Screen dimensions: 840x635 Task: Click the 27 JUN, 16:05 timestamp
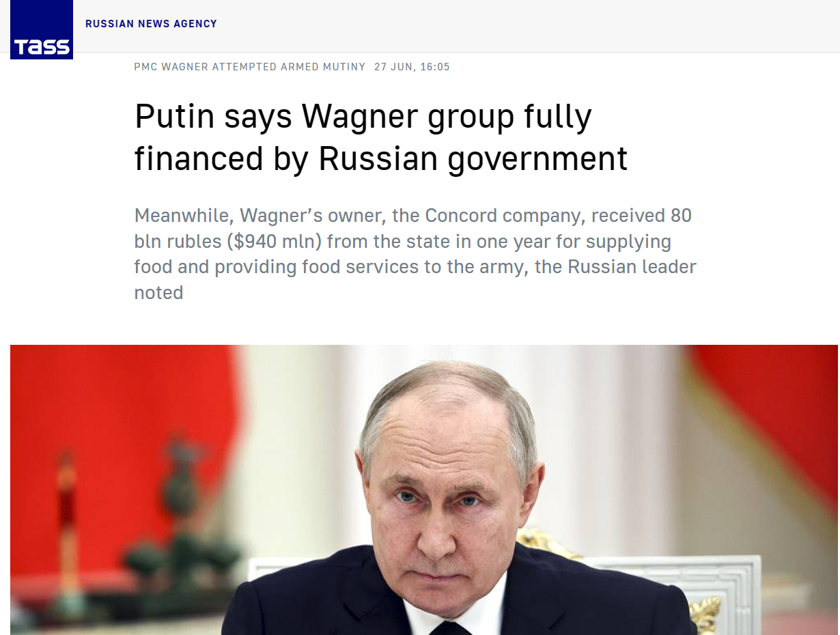pyautogui.click(x=412, y=67)
